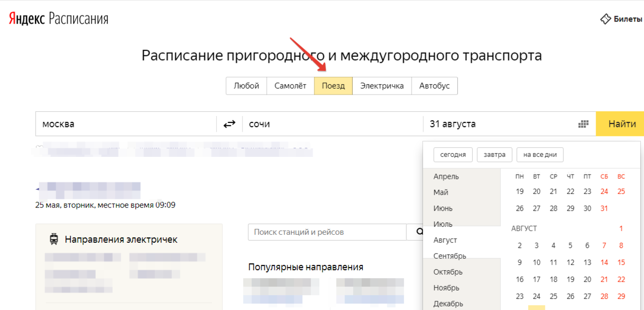
Task: Jump to Октябрь in month list
Action: 448,272
